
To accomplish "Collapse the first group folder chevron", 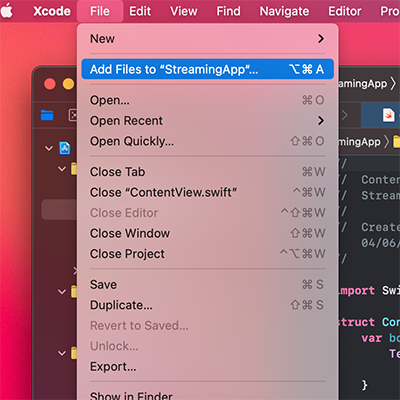I will pyautogui.click(x=62, y=169).
